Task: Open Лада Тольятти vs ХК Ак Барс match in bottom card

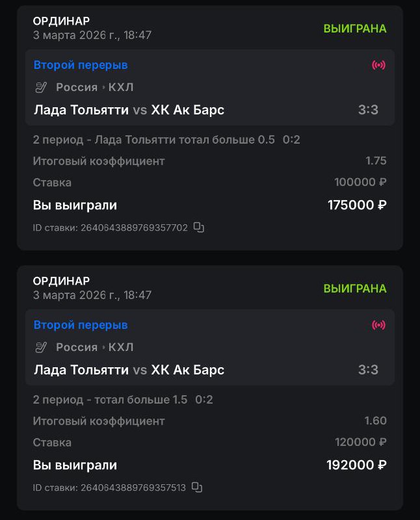Action: (129, 370)
